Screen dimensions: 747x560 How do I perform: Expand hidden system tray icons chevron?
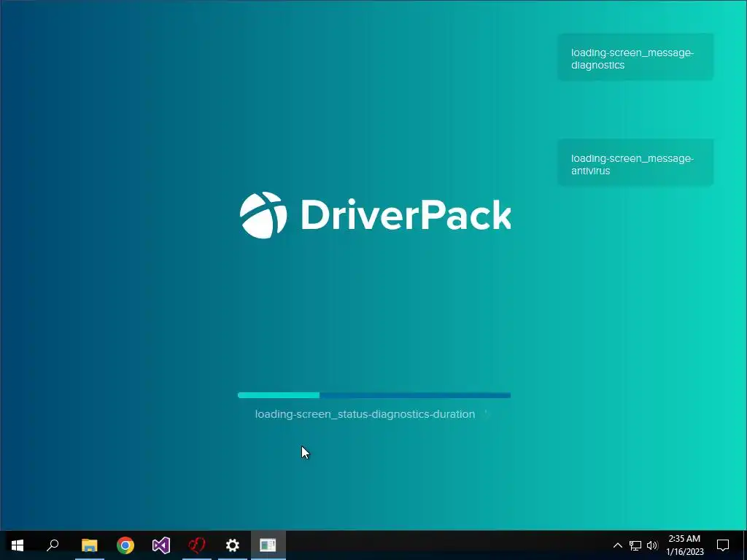point(617,545)
